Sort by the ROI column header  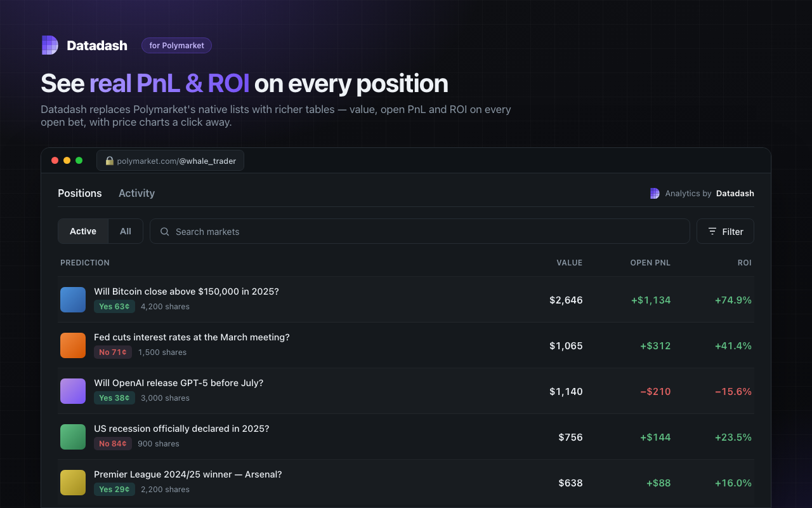(745, 262)
